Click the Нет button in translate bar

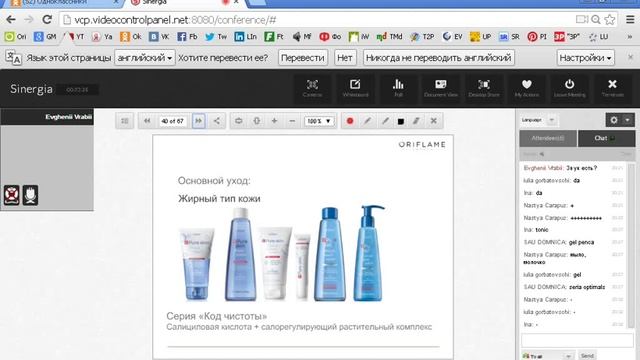pyautogui.click(x=345, y=58)
